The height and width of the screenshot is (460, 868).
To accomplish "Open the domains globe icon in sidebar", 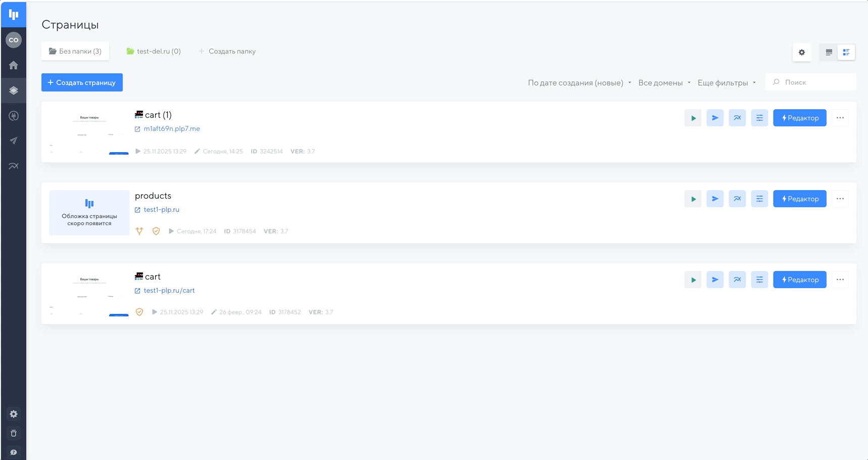I will pos(14,116).
